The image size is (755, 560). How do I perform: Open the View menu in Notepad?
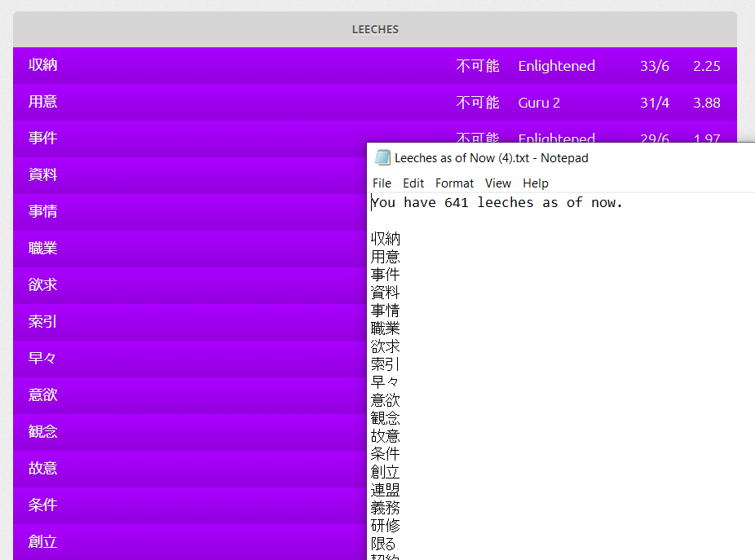click(x=498, y=183)
